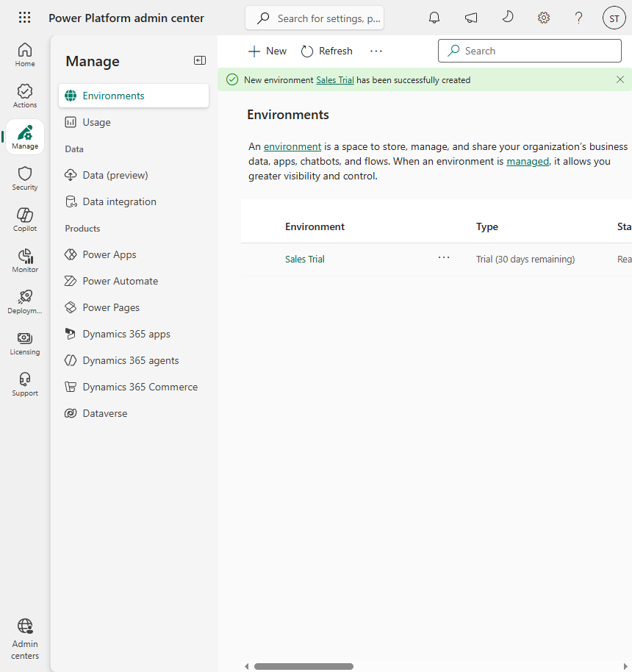Open Power Automate product page

(134, 281)
